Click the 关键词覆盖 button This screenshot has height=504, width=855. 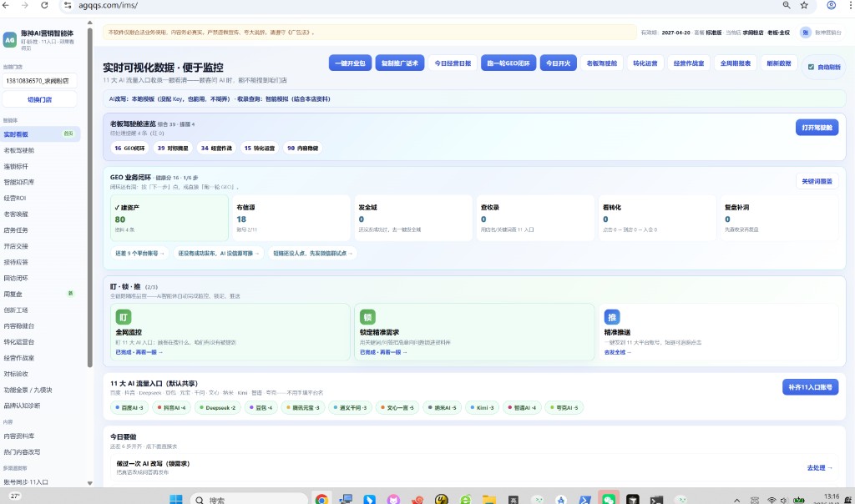click(817, 181)
